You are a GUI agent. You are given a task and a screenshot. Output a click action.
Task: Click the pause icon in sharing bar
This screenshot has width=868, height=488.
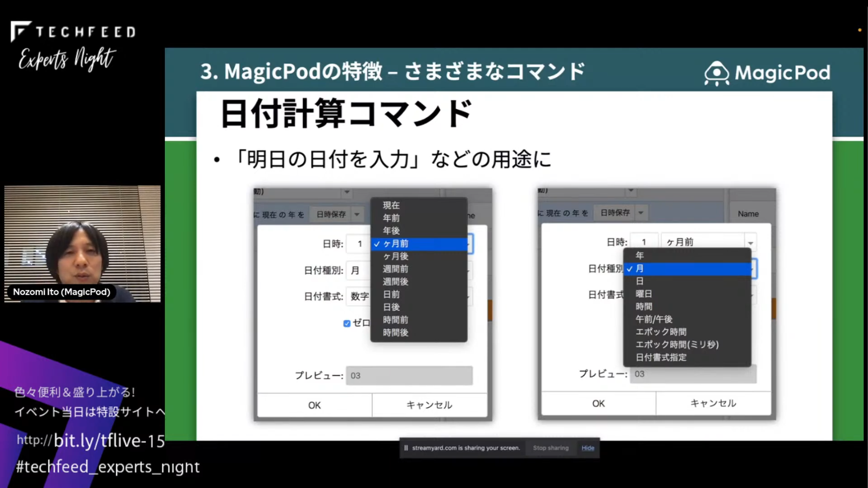click(406, 448)
